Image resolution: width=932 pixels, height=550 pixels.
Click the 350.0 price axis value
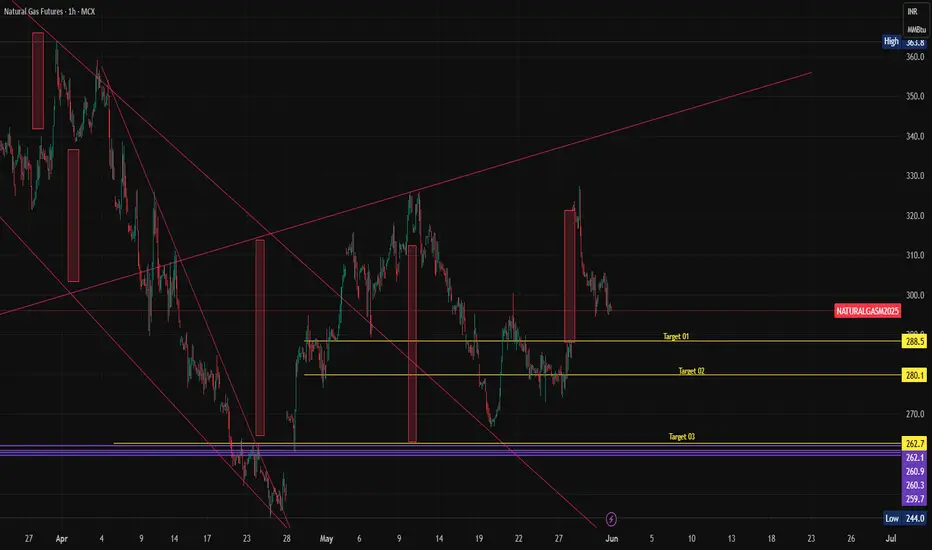pyautogui.click(x=915, y=96)
